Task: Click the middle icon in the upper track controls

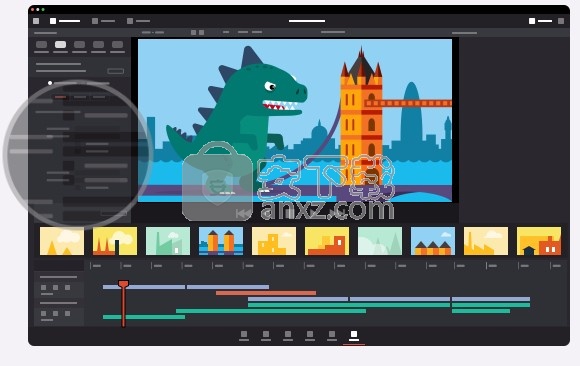Action: click(55, 288)
